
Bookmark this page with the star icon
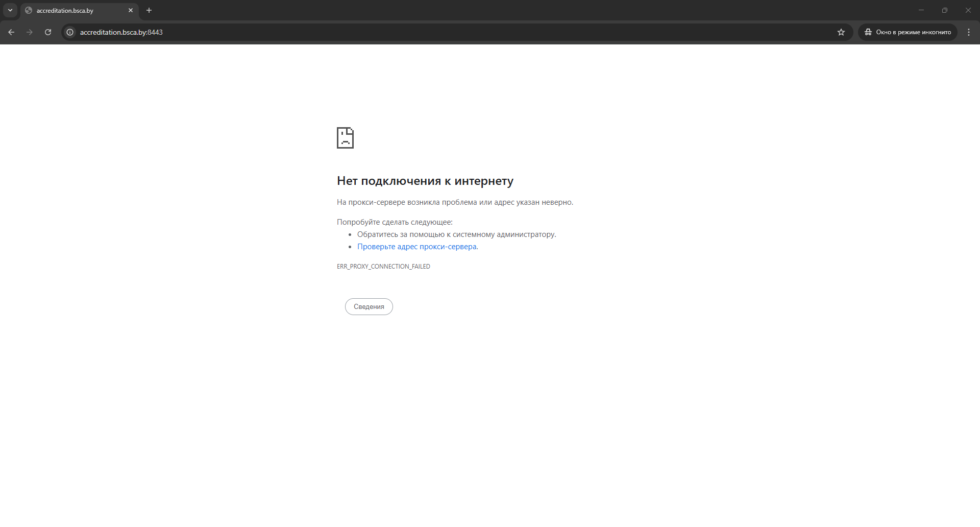coord(841,32)
